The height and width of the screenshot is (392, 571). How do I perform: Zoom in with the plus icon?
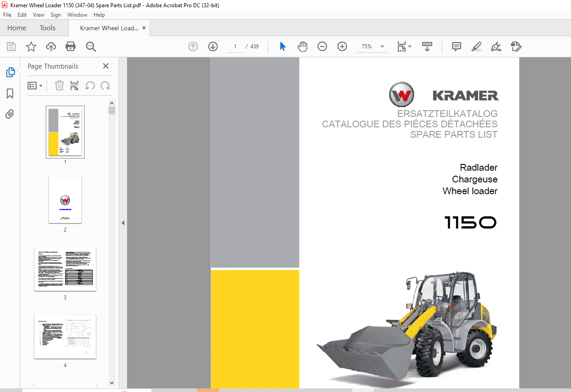point(342,47)
